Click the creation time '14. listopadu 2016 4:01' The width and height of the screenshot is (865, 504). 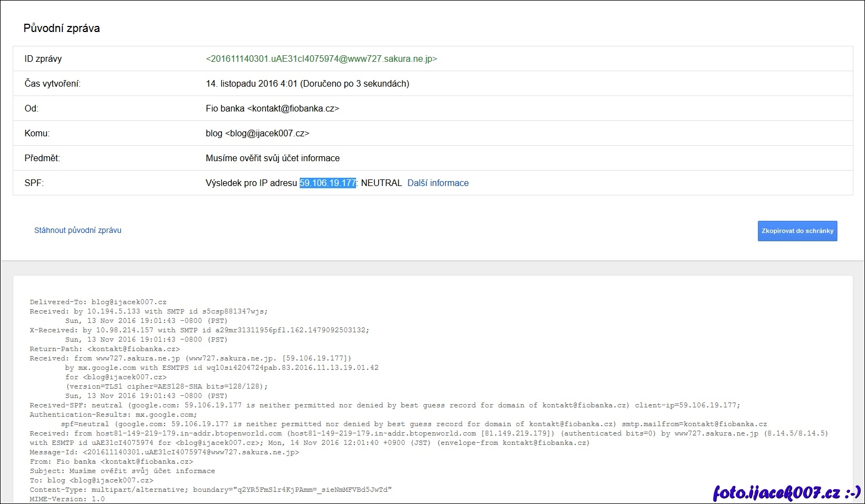252,83
